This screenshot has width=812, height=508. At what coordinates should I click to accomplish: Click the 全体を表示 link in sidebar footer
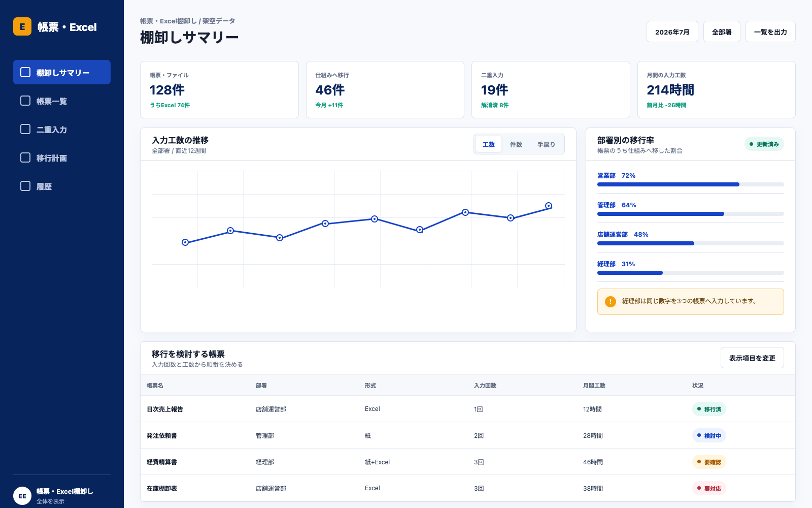[50, 501]
